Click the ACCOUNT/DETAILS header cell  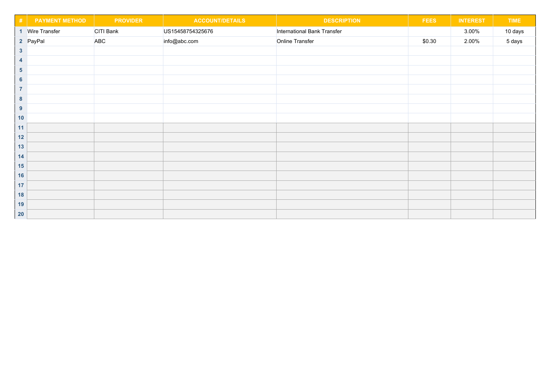220,21
